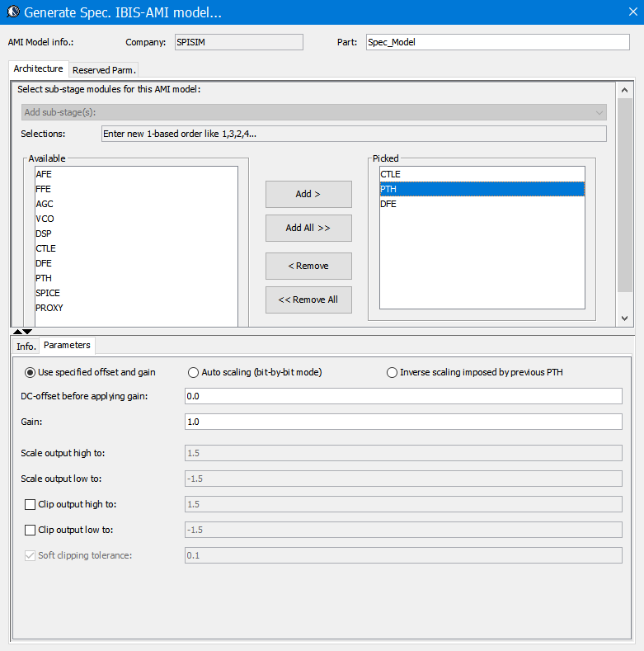Enable Clip output low to checkbox
Screen dimensions: 644x651
(31, 530)
